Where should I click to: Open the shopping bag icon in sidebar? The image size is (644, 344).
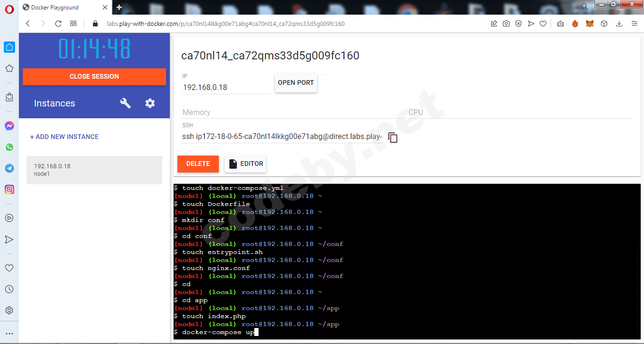[9, 97]
